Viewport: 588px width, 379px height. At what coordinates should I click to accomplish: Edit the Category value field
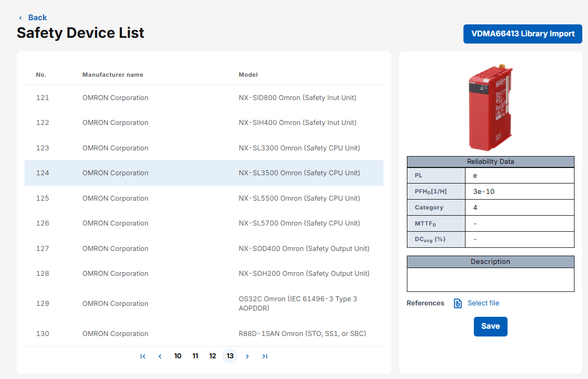519,207
